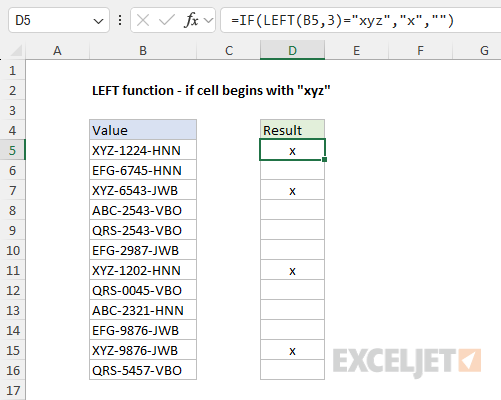The height and width of the screenshot is (400, 501).
Task: Select cell XYZ-6543-JWB
Action: coord(143,190)
